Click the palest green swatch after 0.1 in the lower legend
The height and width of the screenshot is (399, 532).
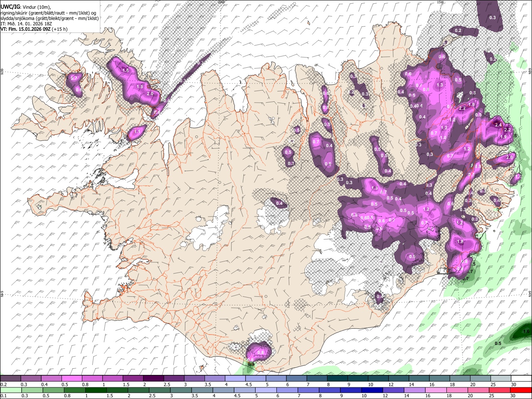click(11, 390)
